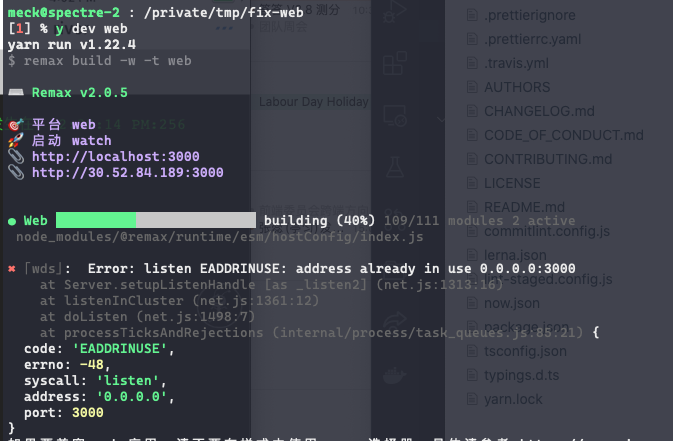Click '109/111 modules 2 active' text

(x=479, y=221)
